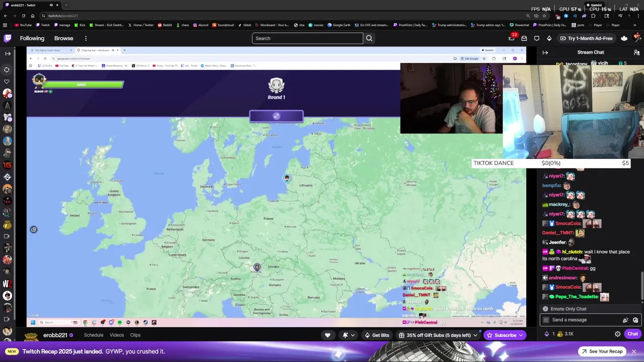The height and width of the screenshot is (362, 644).
Task: Open the three-dot more menu
Action: pos(86,38)
